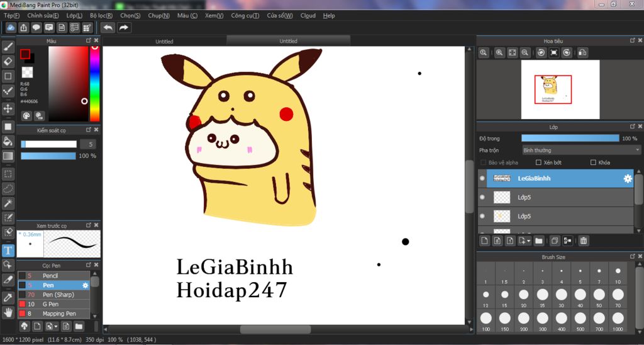Click the Navigator canvas thumbnail
Screen dimensions: 644x345
(560, 89)
